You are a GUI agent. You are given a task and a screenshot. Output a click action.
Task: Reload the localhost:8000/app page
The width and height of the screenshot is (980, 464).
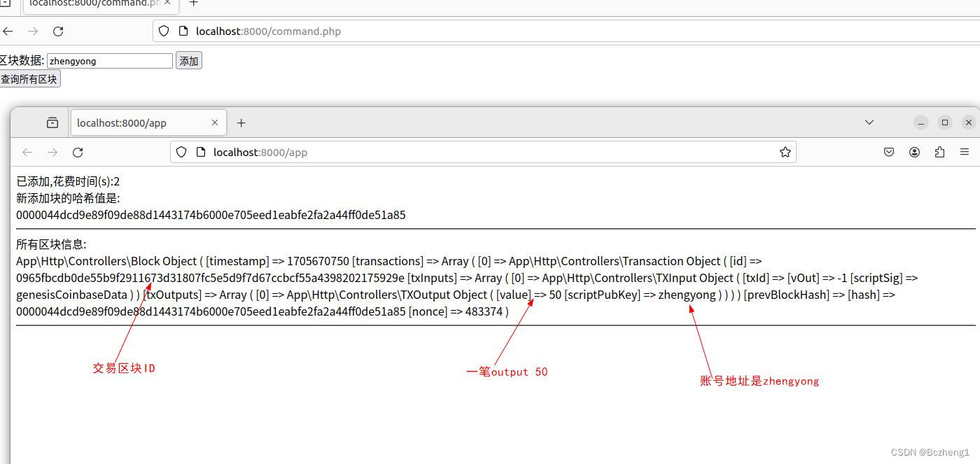coord(78,152)
